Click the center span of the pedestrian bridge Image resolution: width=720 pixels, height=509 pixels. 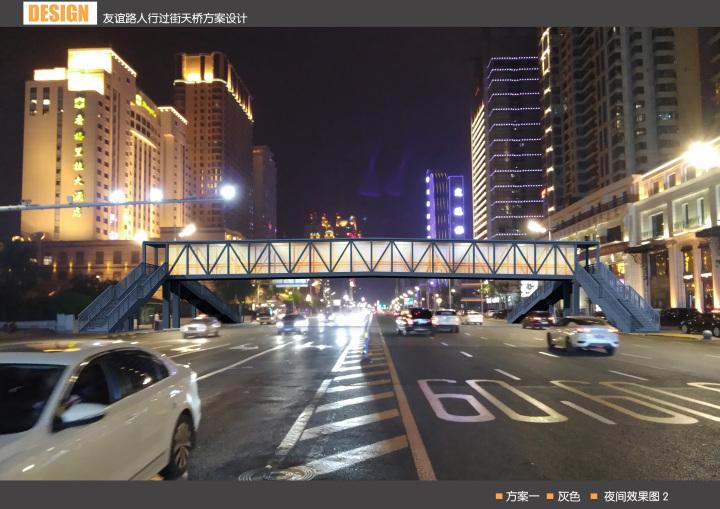coord(370,258)
